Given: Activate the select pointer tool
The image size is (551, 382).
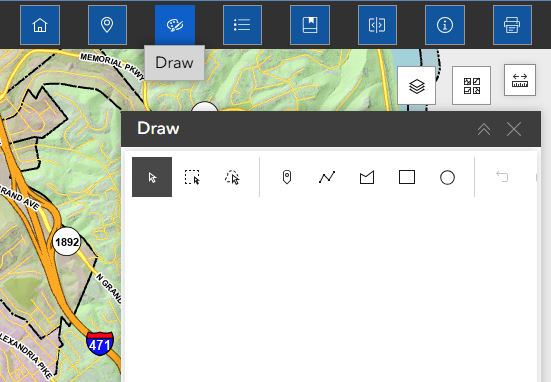Looking at the screenshot, I should [152, 177].
